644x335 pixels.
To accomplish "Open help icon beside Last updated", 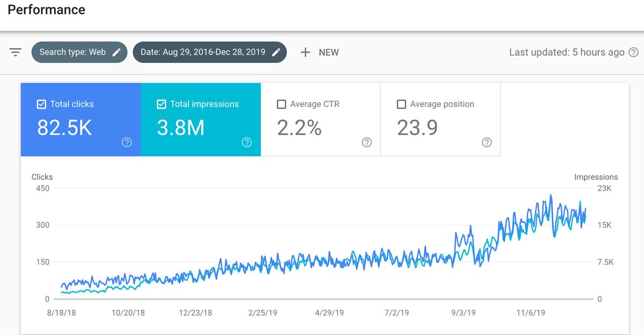I will click(633, 53).
